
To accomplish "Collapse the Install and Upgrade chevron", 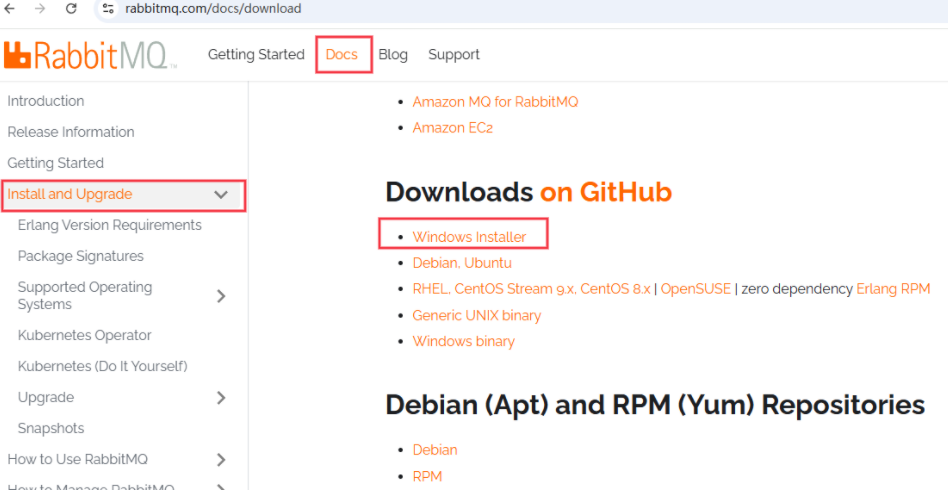I will [x=221, y=195].
